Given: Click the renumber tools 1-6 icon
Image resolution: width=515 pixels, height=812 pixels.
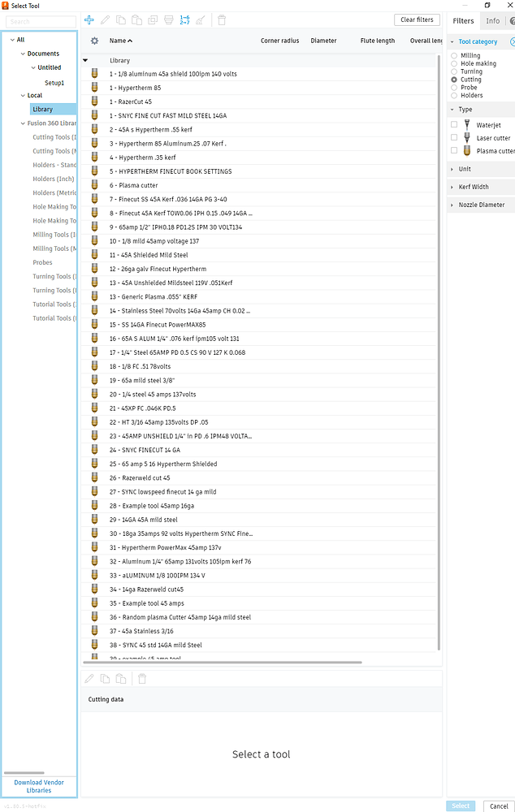Looking at the screenshot, I should (185, 19).
